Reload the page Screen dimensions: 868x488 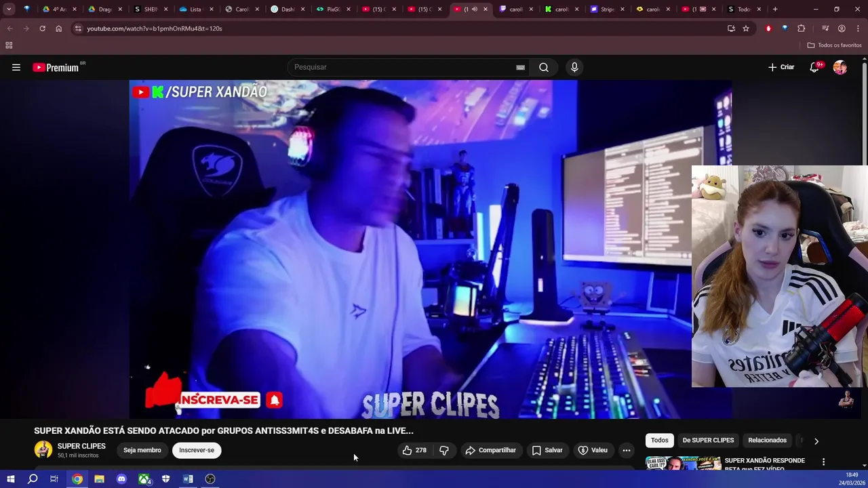42,28
